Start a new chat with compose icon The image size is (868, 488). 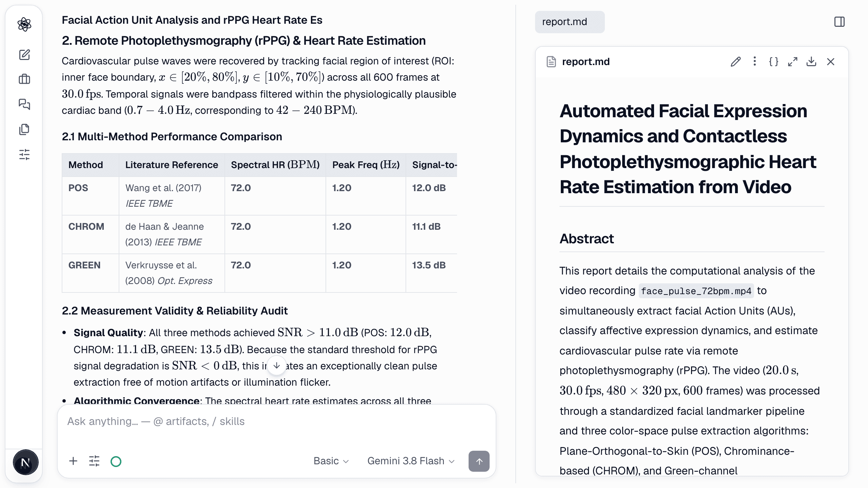coord(24,55)
